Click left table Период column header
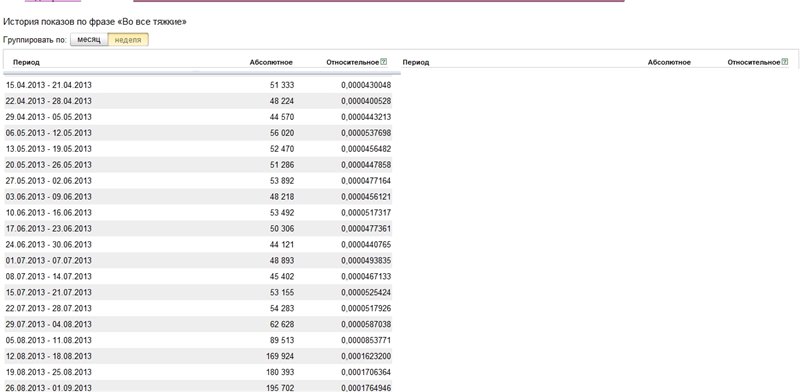This screenshot has height=392, width=800. (x=26, y=62)
